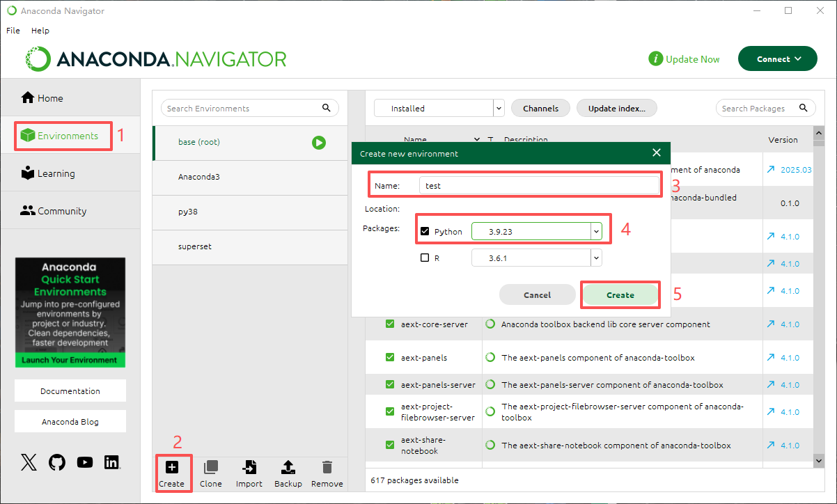This screenshot has height=504, width=837.
Task: Open the GitHub social icon
Action: 57,462
